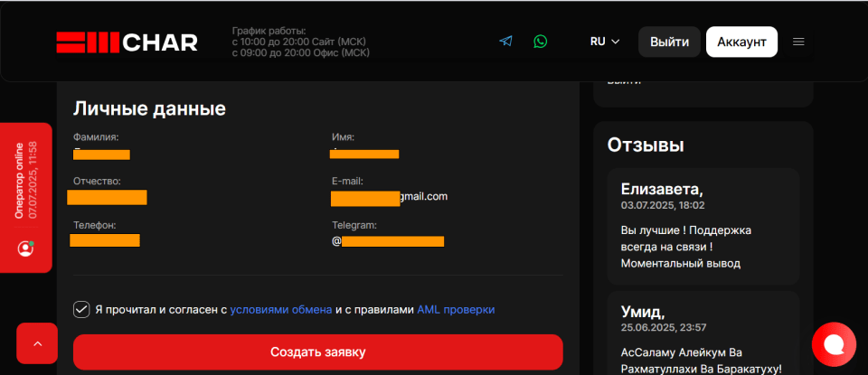The width and height of the screenshot is (868, 375).
Task: Click the Отзывы heading
Action: click(646, 145)
